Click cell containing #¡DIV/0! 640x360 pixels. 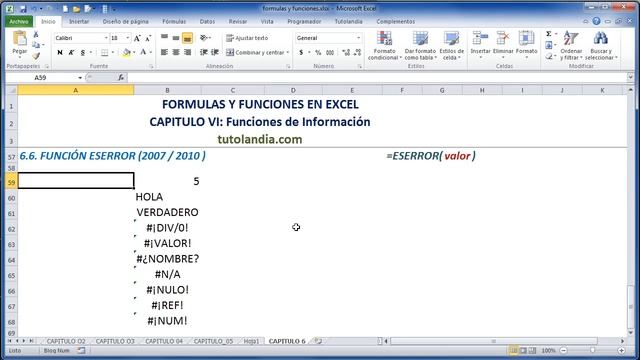click(167, 228)
